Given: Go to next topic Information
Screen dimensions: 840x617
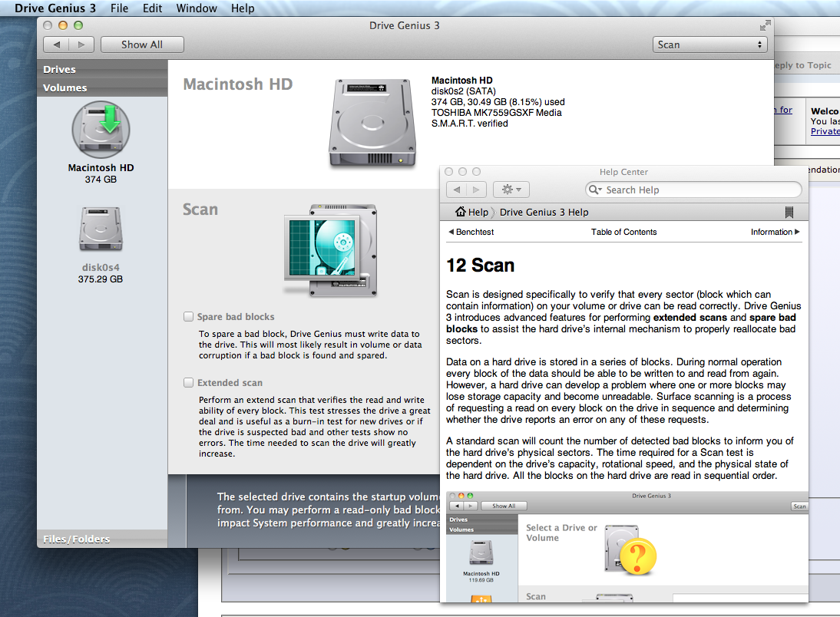Looking at the screenshot, I should click(x=776, y=232).
